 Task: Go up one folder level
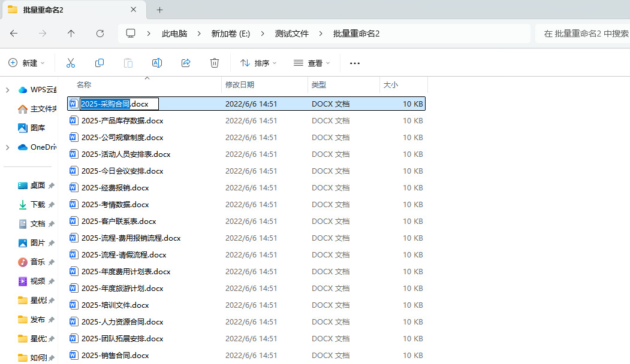71,34
